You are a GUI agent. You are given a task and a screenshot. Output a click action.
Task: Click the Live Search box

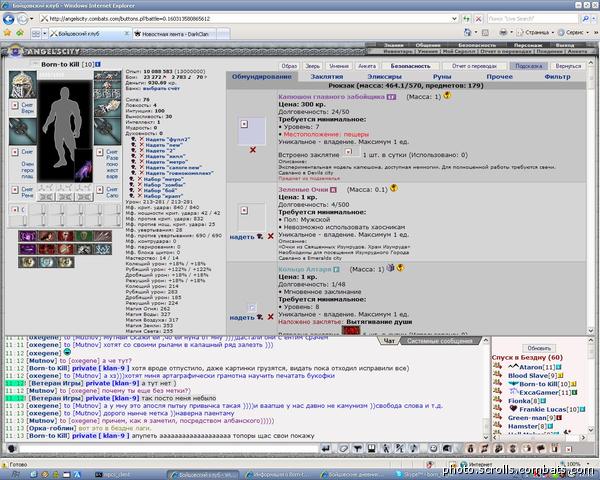click(x=534, y=19)
